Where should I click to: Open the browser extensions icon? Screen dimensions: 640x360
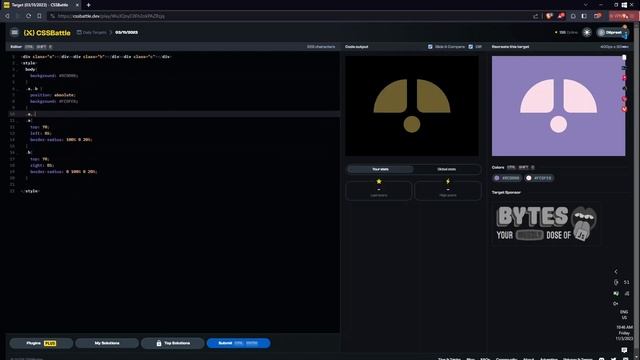[573, 16]
